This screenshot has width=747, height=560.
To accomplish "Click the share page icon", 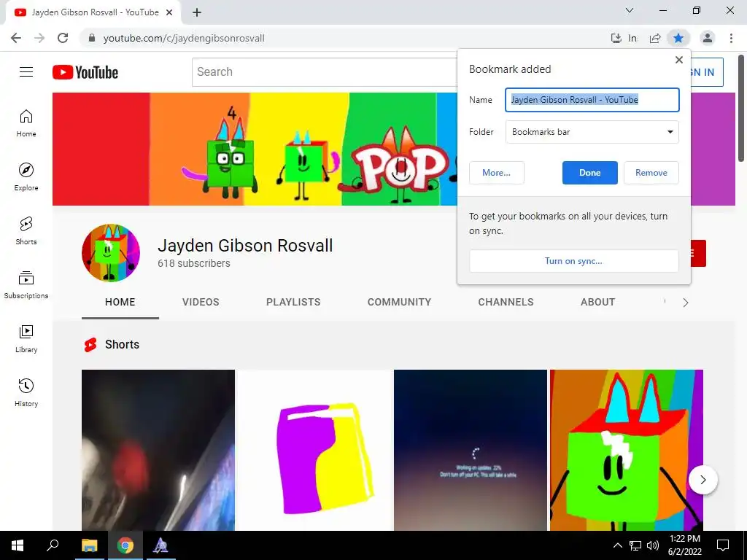I will pos(655,38).
